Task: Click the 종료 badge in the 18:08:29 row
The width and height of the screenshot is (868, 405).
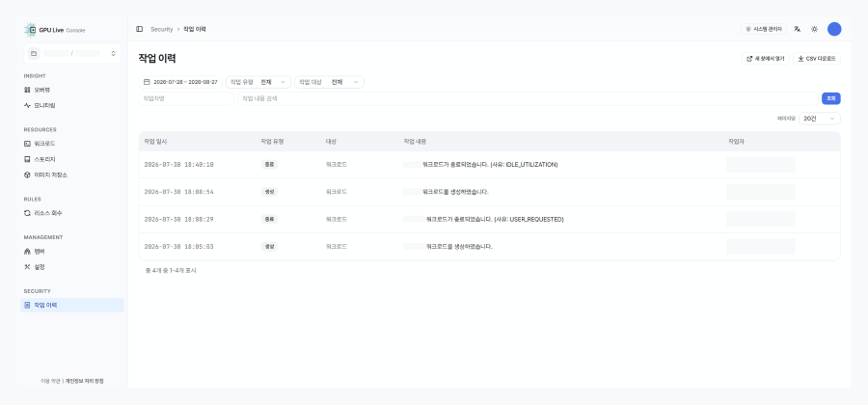Action: 270,219
